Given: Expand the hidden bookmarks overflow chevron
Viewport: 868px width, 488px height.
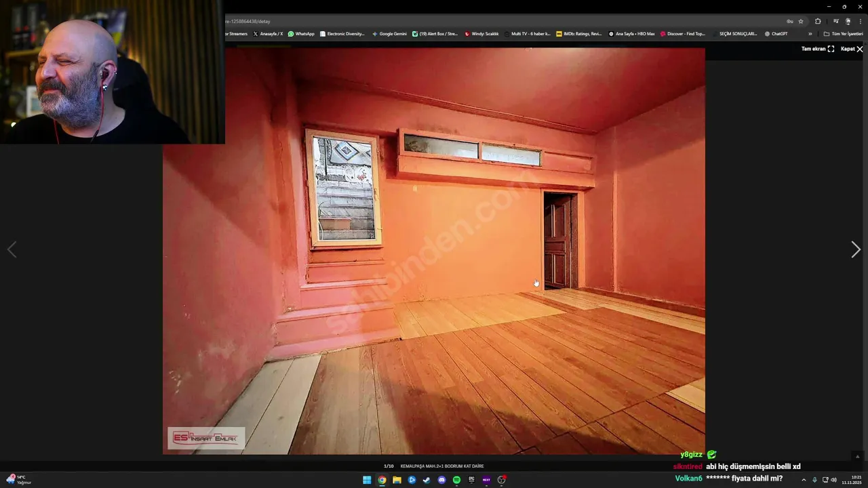Looking at the screenshot, I should click(x=810, y=33).
